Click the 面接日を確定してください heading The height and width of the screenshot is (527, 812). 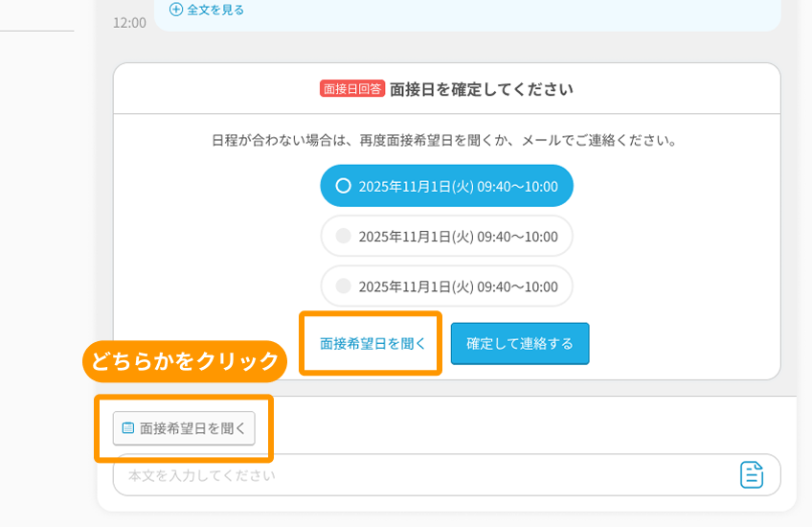(x=481, y=89)
